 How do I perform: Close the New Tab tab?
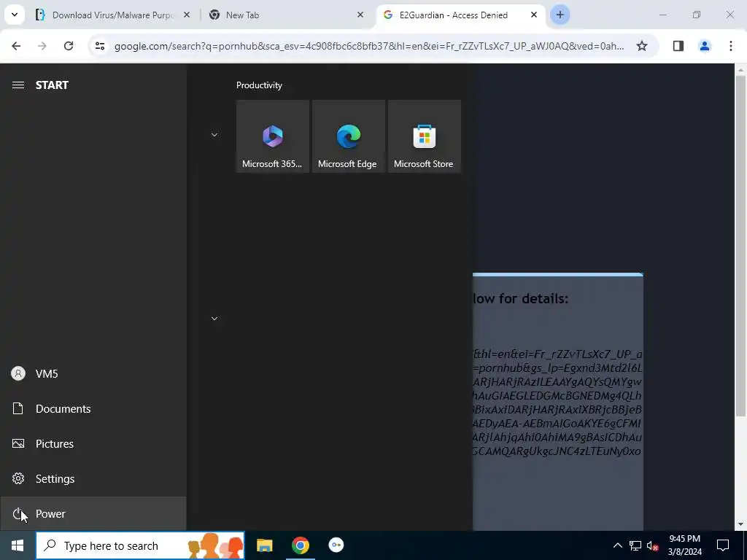[x=360, y=15]
